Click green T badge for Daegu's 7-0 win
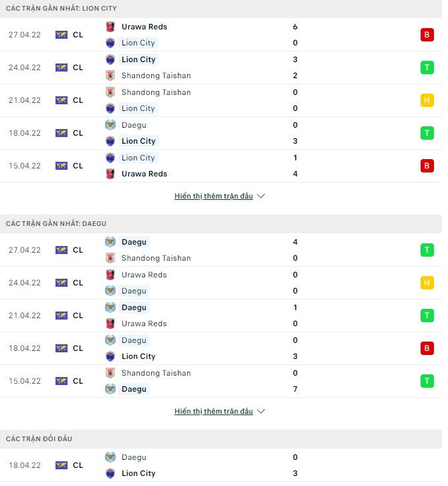 point(427,381)
